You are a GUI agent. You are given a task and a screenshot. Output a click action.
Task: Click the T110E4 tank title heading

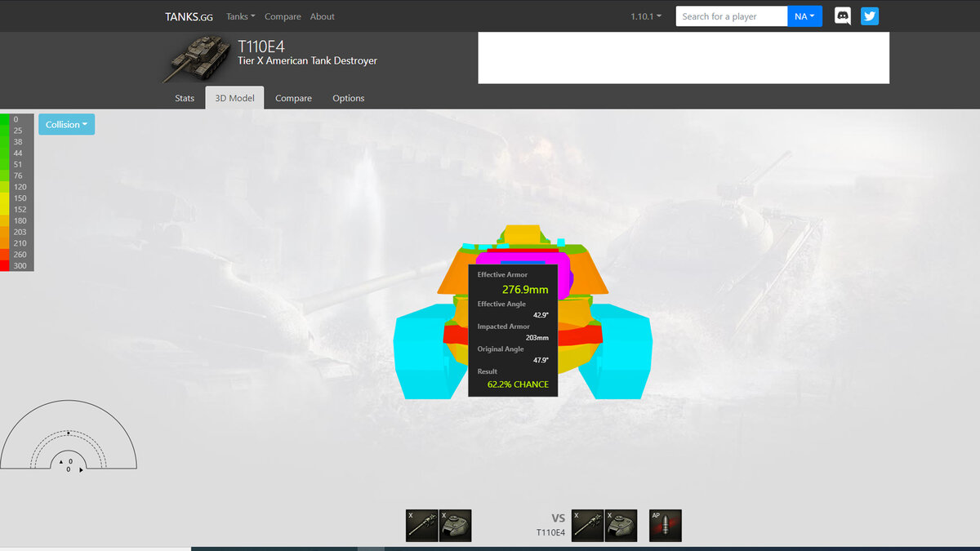261,47
